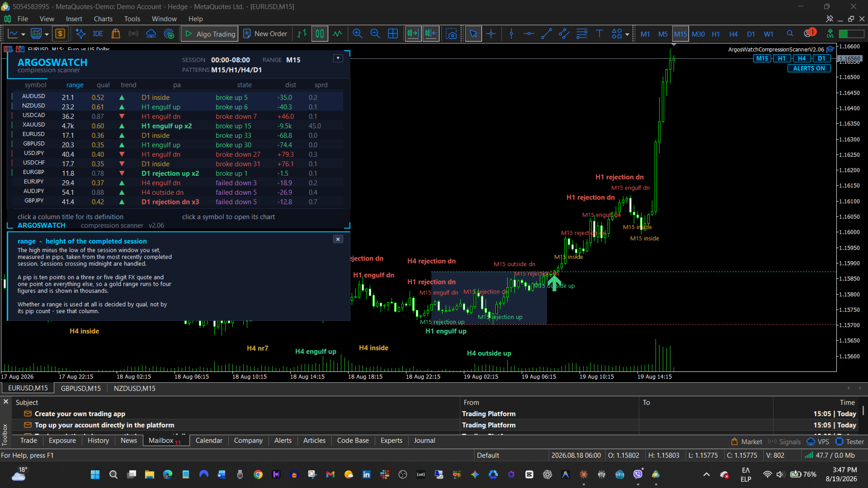Zoom out on the chart

375,34
